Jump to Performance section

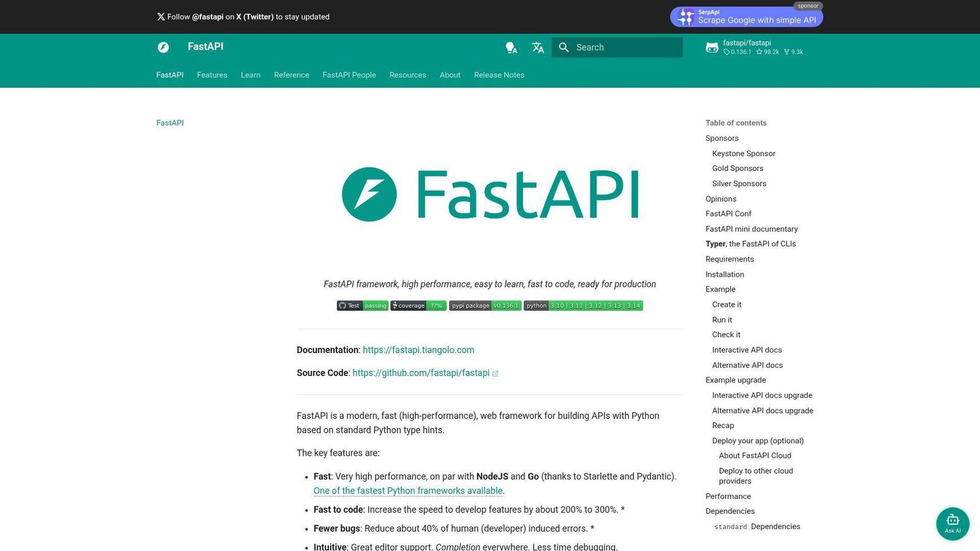point(728,496)
